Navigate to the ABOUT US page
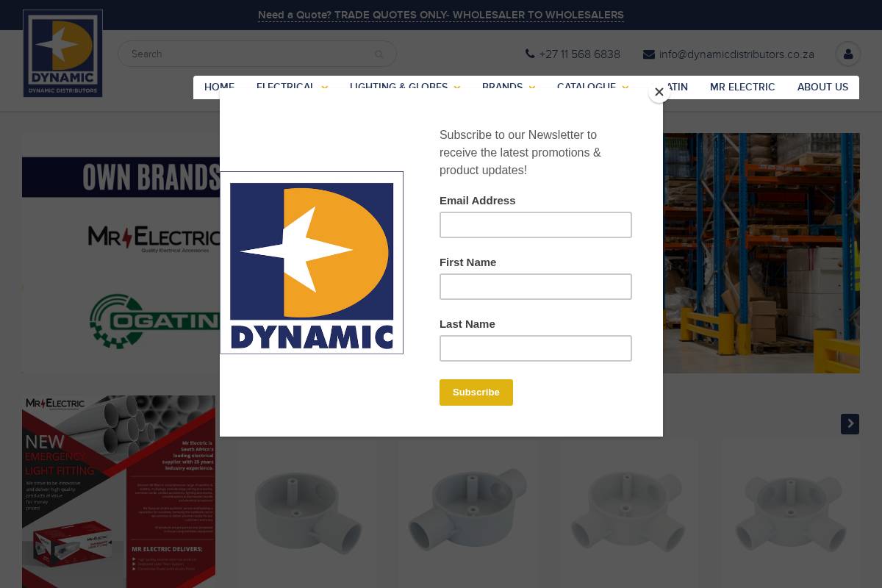 (x=822, y=87)
